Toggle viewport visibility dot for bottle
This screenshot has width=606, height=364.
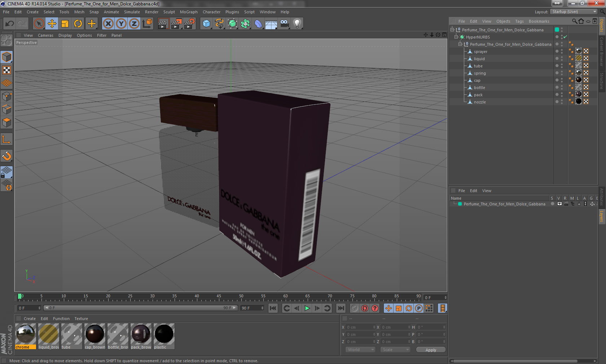pyautogui.click(x=562, y=86)
